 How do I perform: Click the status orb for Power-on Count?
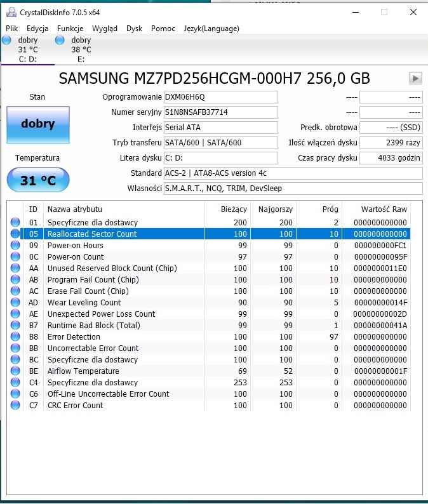[15, 256]
